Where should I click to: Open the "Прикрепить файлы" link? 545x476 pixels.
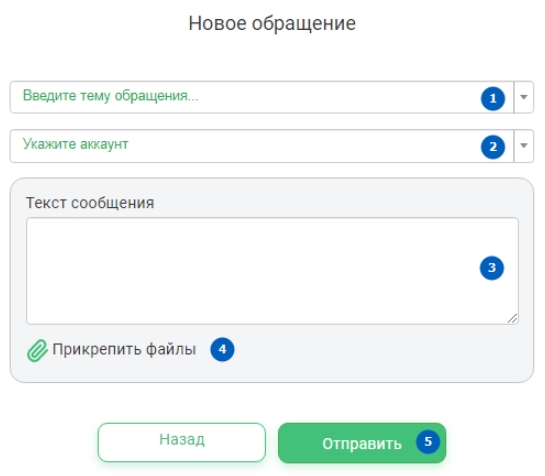(x=124, y=349)
